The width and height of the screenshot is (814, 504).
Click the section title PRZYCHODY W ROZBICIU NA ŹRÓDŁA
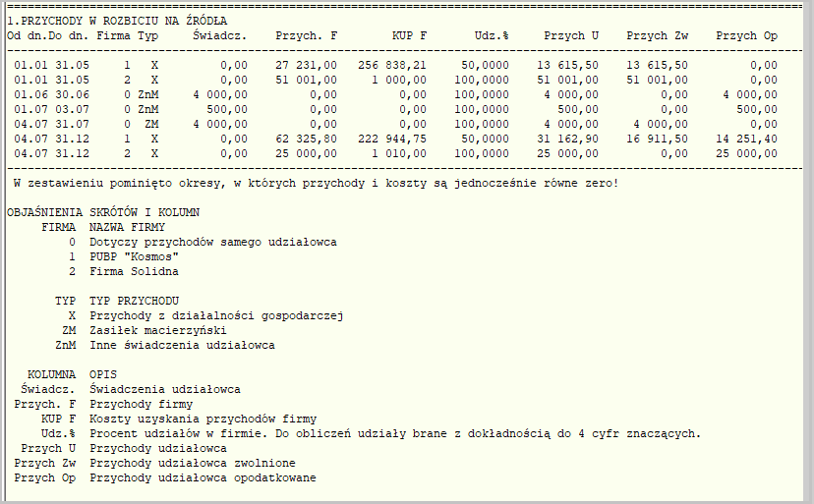[124, 22]
